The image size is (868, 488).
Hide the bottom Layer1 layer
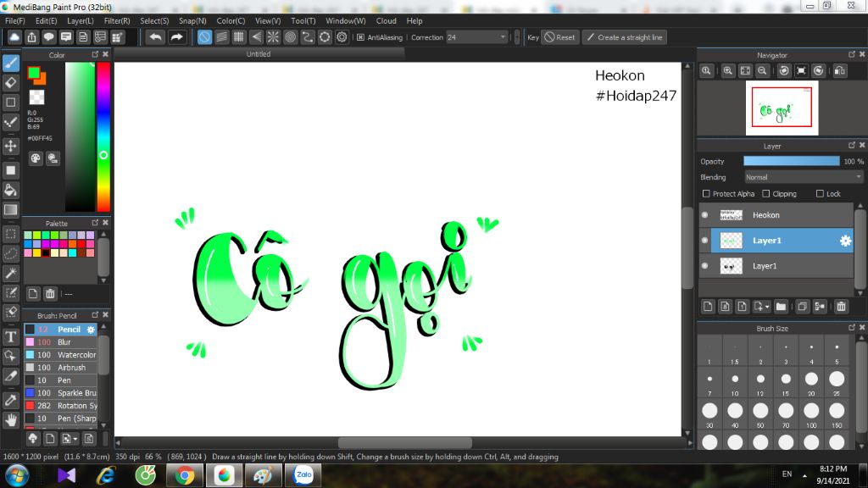click(x=704, y=266)
